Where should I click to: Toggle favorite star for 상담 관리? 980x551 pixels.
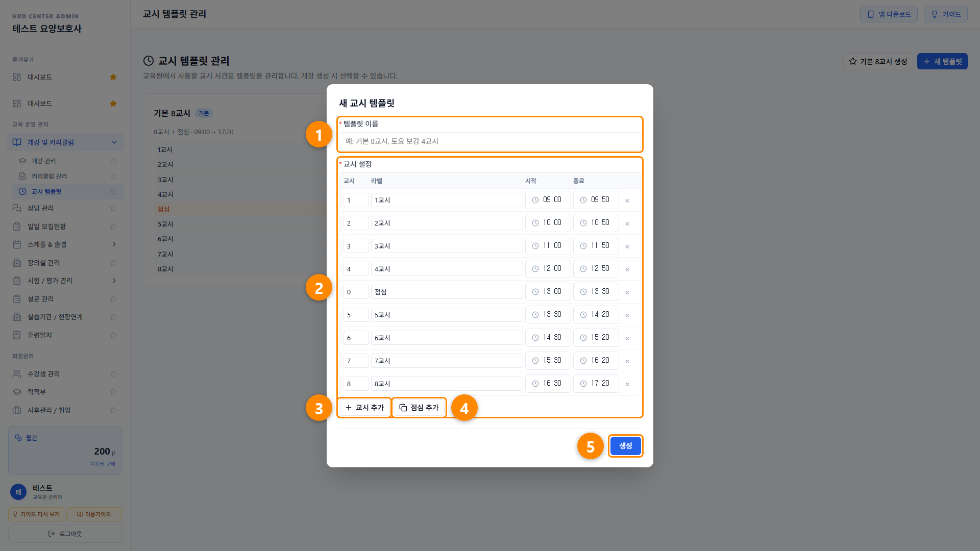tap(113, 208)
